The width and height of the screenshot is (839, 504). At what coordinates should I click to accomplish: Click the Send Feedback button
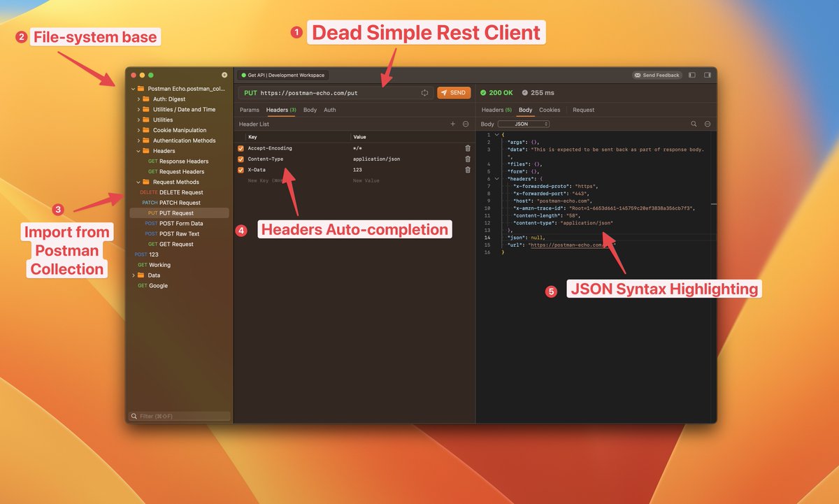[x=656, y=75]
